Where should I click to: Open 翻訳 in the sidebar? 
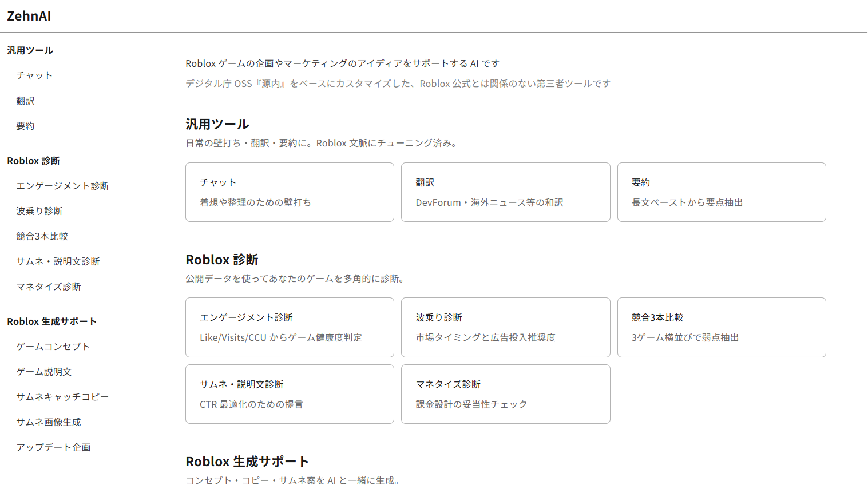pyautogui.click(x=25, y=101)
